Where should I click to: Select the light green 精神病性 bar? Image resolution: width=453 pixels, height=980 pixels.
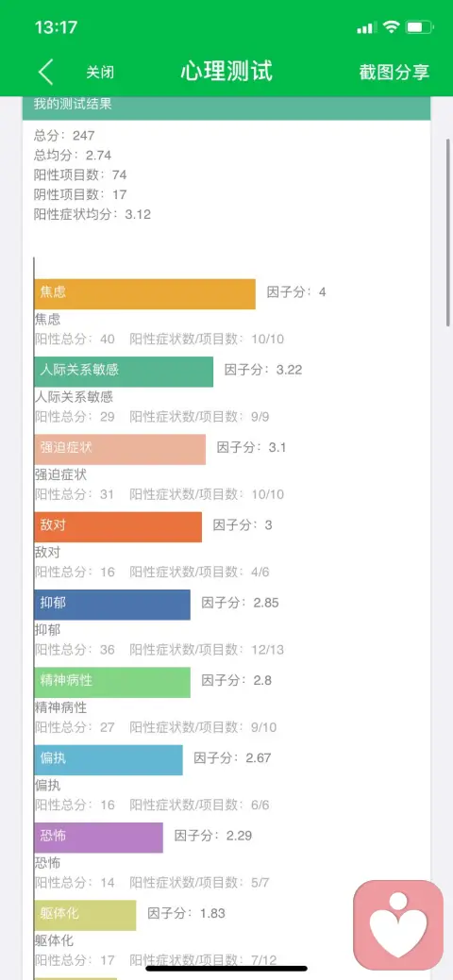click(x=112, y=682)
